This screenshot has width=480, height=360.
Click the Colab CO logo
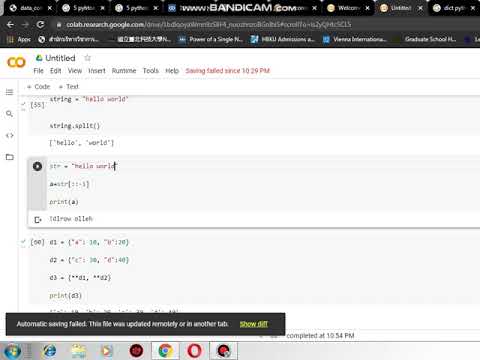click(x=16, y=62)
